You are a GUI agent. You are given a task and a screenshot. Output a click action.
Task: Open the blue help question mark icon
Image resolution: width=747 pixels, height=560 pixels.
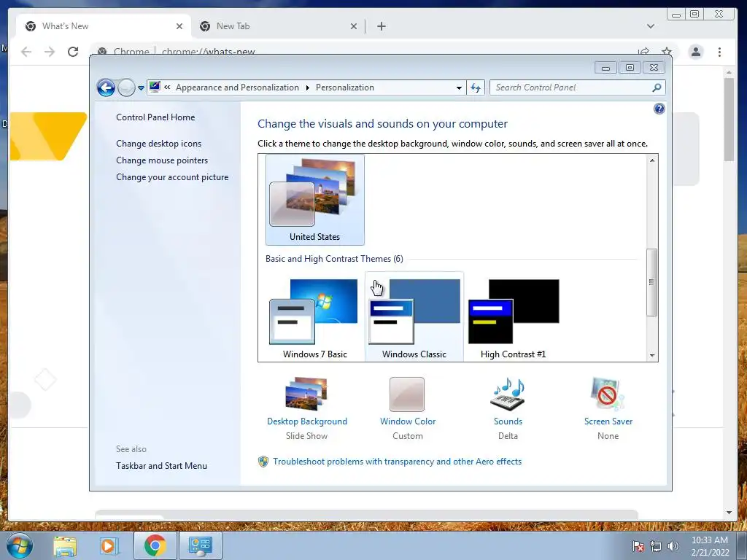659,109
